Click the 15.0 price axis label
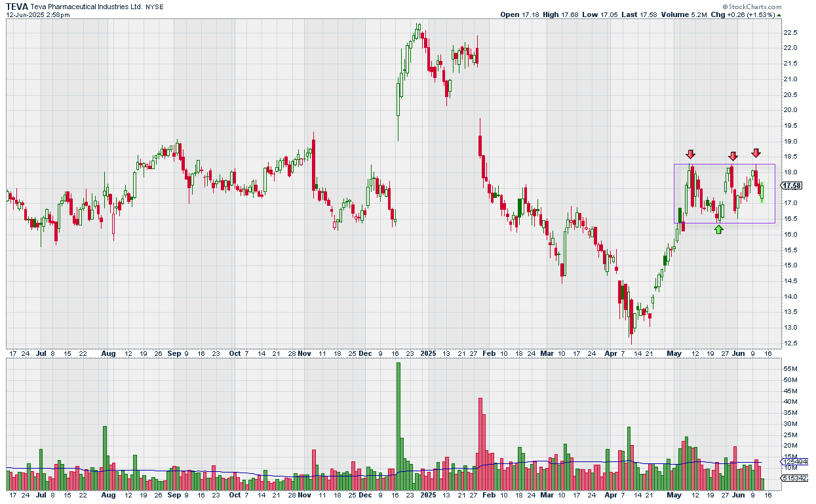 coord(790,265)
